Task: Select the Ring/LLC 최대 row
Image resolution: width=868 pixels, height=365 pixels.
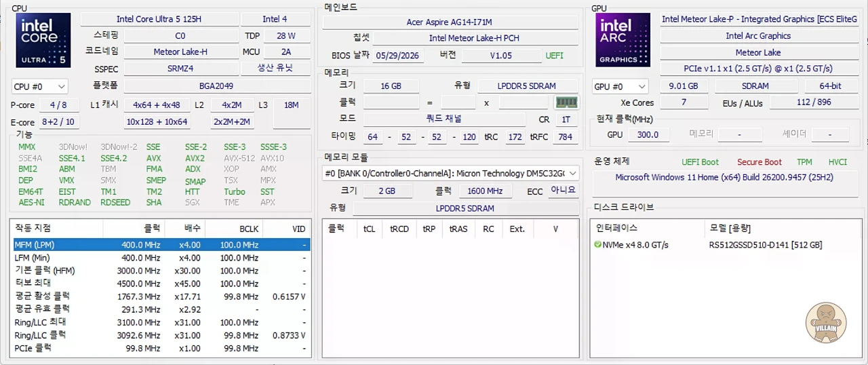Action: coord(160,322)
